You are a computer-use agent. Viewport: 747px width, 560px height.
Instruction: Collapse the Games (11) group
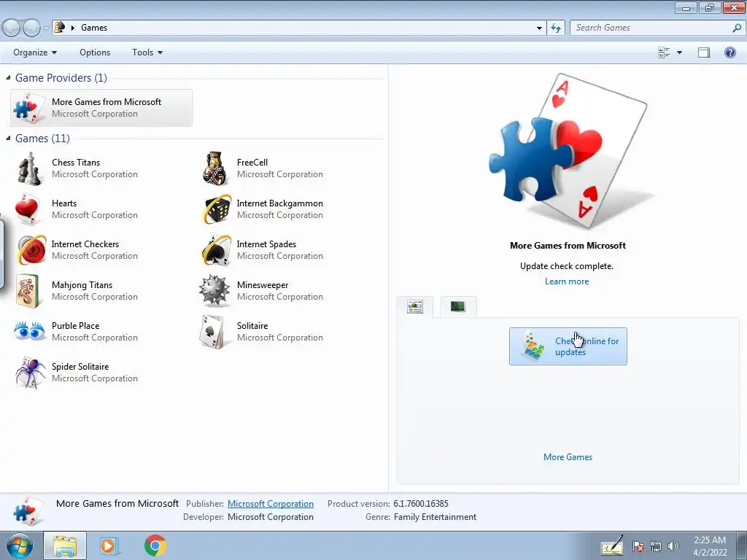[8, 138]
